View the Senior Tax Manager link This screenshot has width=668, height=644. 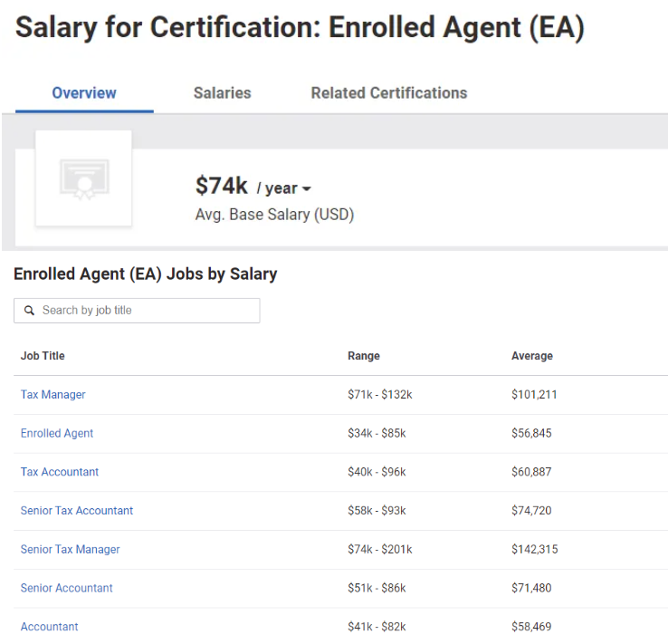(71, 550)
